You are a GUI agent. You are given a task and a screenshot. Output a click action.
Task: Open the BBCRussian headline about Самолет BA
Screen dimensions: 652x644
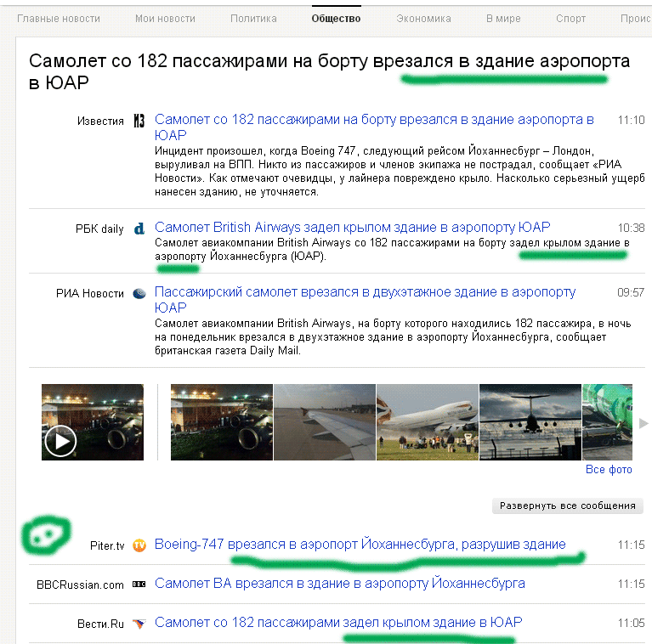[x=340, y=584]
